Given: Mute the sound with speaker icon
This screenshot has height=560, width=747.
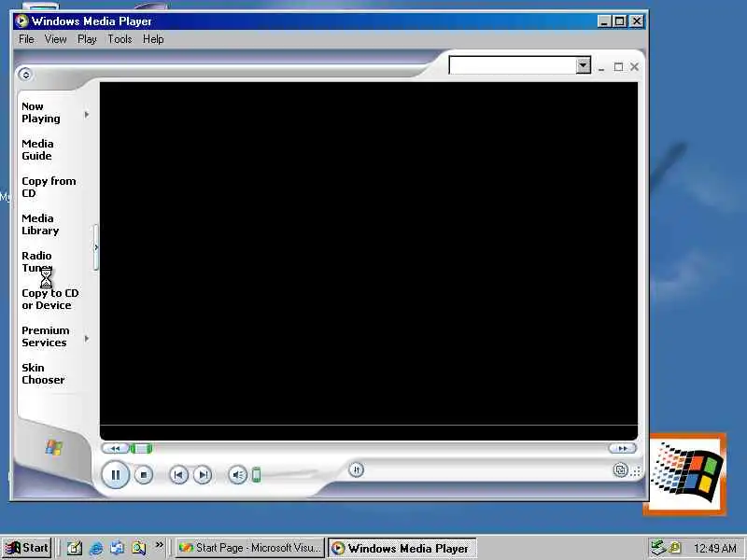Looking at the screenshot, I should pyautogui.click(x=238, y=475).
